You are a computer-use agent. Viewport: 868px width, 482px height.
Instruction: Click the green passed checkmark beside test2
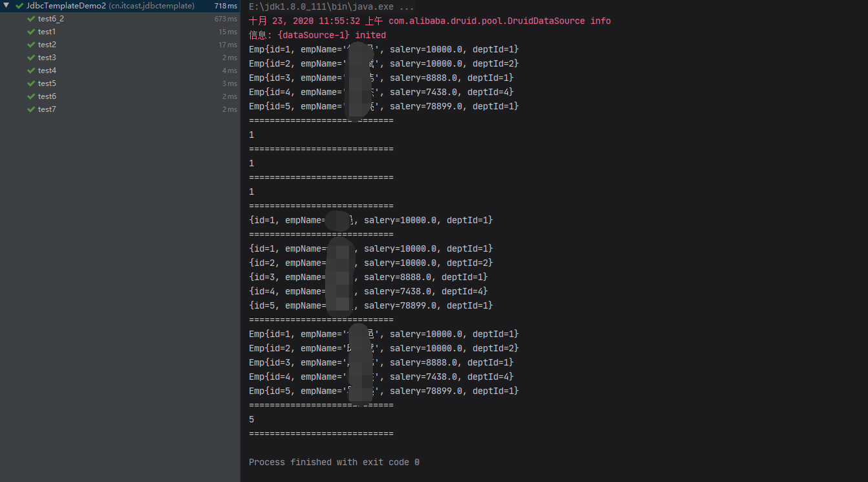tap(31, 45)
